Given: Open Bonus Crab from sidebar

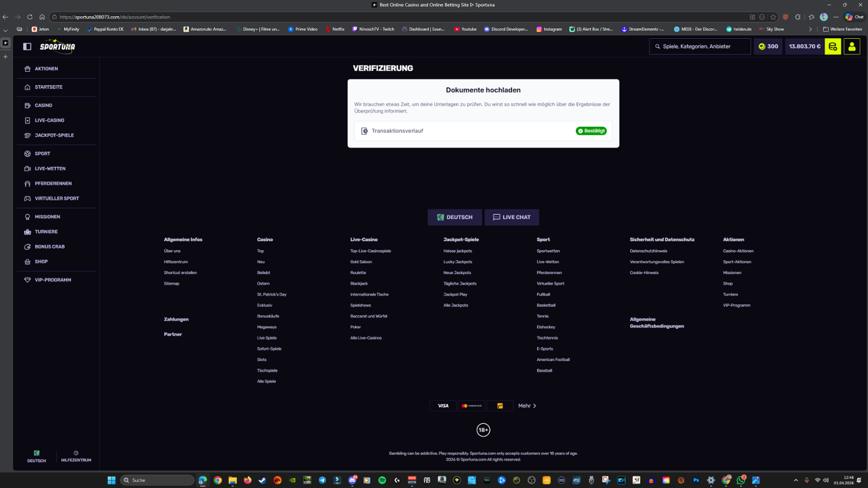Looking at the screenshot, I should (49, 247).
